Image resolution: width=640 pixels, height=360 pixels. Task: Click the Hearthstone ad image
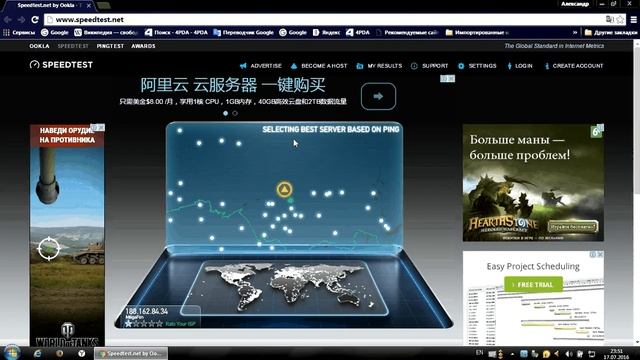[533, 183]
